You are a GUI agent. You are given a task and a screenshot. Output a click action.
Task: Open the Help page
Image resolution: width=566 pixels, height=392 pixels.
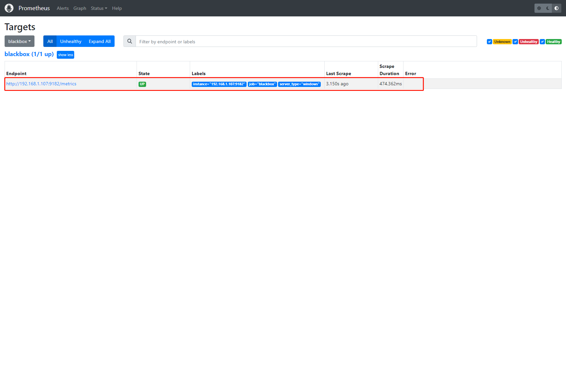(x=117, y=8)
